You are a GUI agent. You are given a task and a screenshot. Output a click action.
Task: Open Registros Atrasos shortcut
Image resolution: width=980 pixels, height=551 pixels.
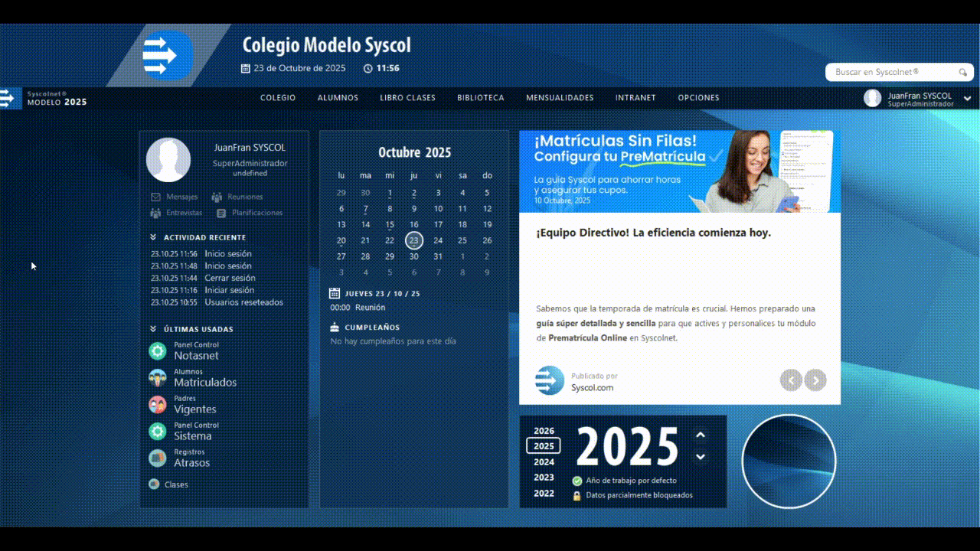[180, 458]
